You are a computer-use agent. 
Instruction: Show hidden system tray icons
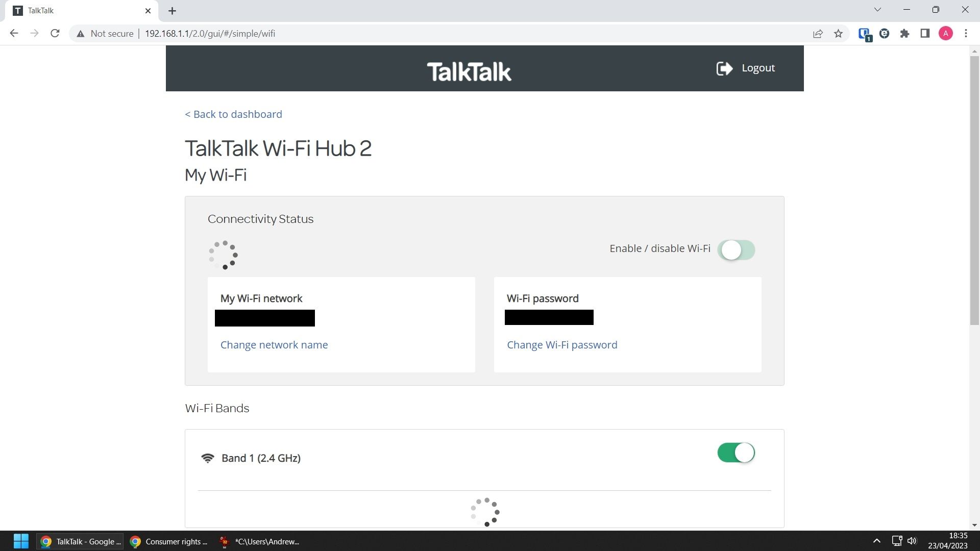(876, 541)
